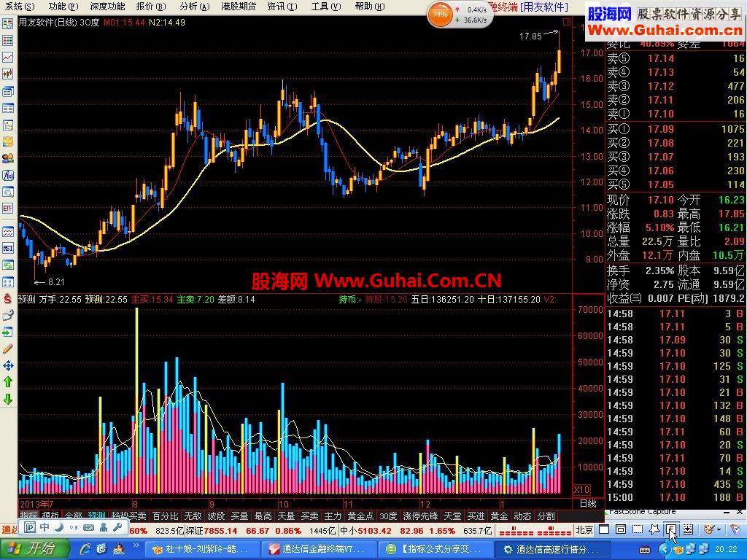Open the red table grid sidebar icon

tap(7, 41)
